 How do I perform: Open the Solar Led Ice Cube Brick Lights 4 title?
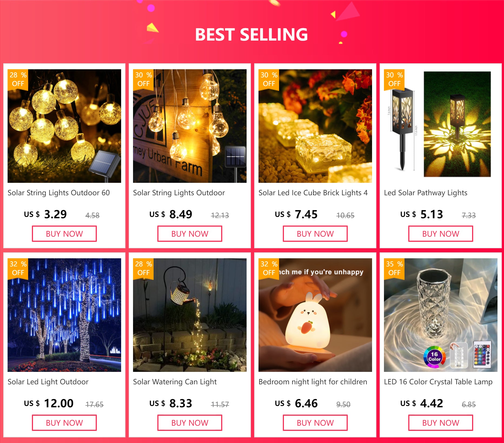pyautogui.click(x=313, y=193)
